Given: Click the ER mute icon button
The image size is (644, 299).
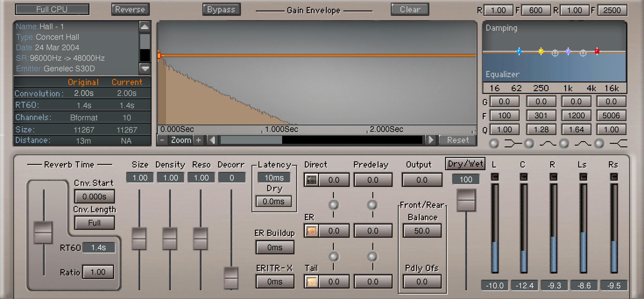Looking at the screenshot, I should pos(311,231).
